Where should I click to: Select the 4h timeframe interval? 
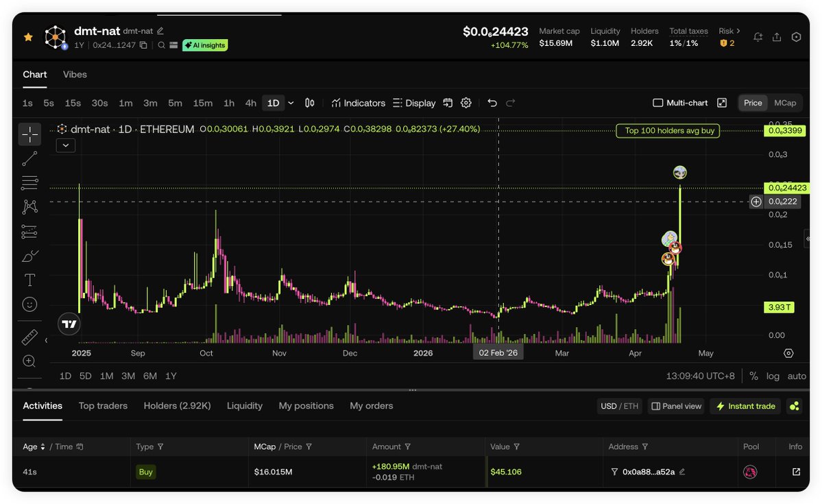[x=250, y=103]
